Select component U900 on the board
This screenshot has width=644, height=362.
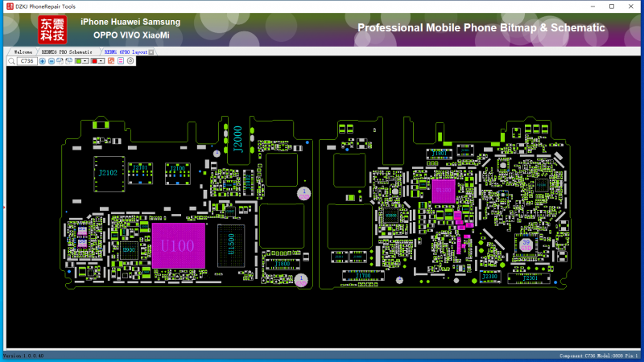coord(129,250)
